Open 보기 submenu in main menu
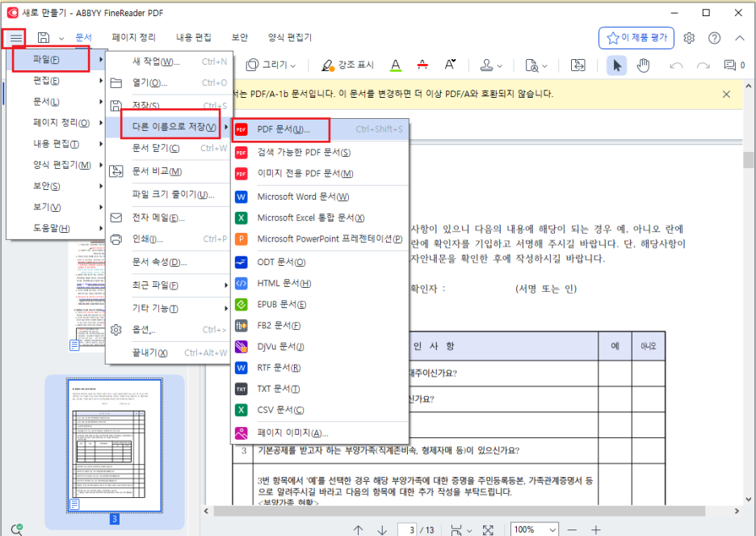756x536 pixels. pos(56,208)
